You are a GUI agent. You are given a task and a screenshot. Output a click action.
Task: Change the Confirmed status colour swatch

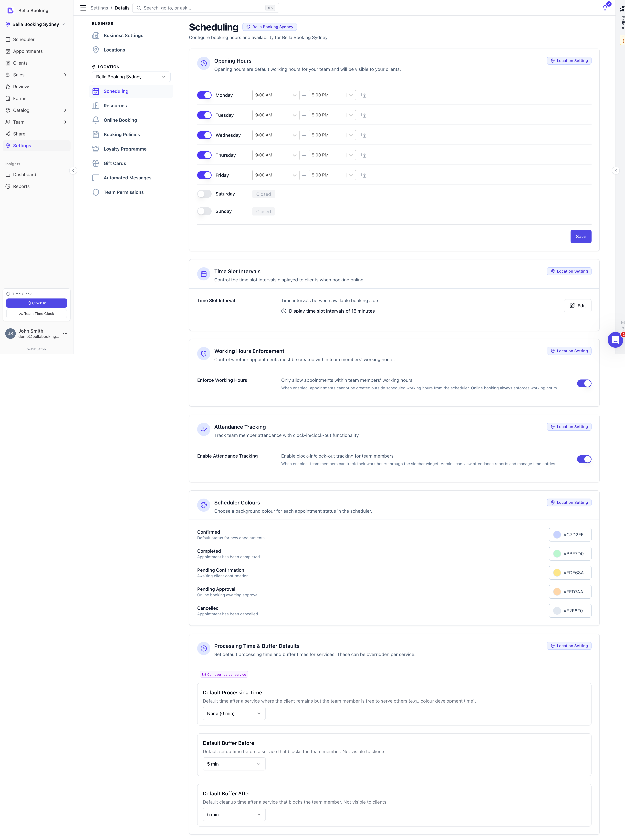(x=570, y=534)
